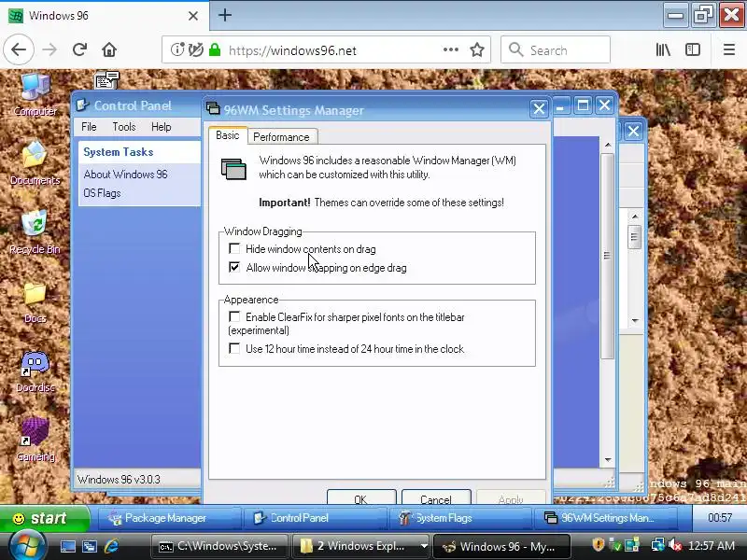Enable ClearFix for sharper pixel fonts
This screenshot has height=560, width=747.
tap(234, 316)
